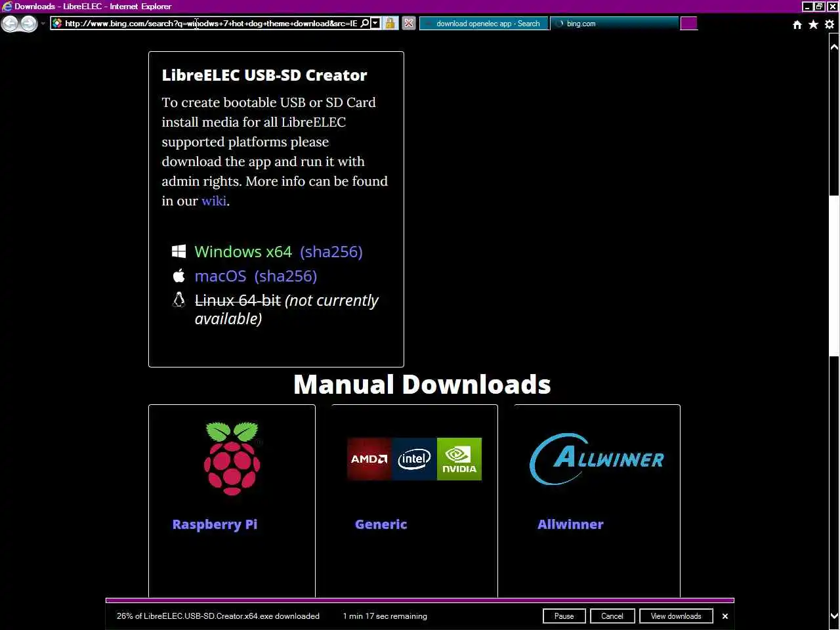The height and width of the screenshot is (630, 840).
Task: Switch to the bing.com tab
Action: click(x=614, y=24)
